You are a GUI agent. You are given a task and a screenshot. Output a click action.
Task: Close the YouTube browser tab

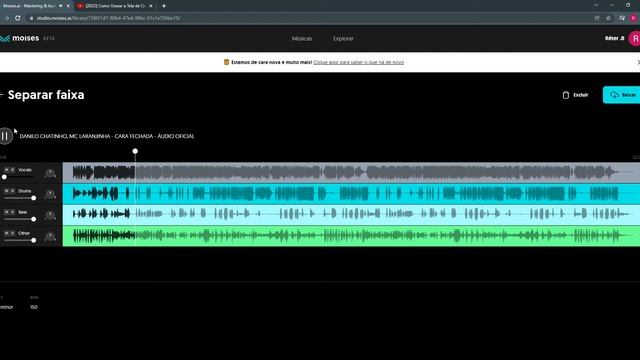click(151, 6)
